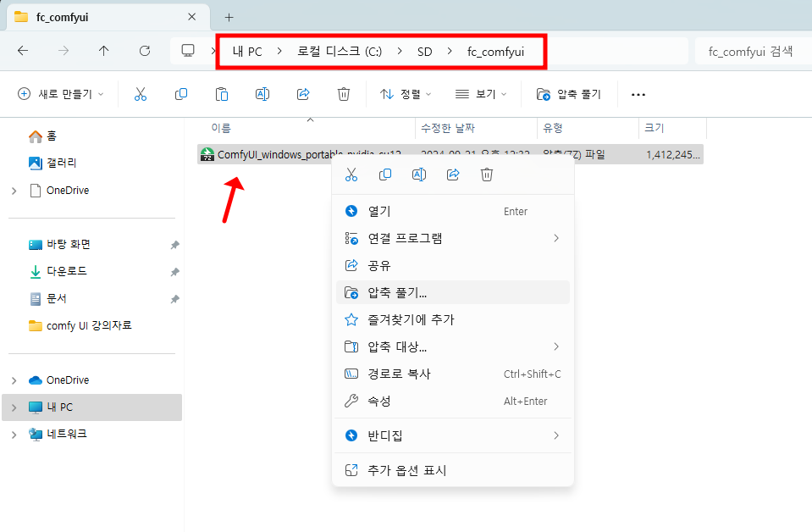
Task: Click Rename icon in the command toolbar
Action: click(x=262, y=94)
